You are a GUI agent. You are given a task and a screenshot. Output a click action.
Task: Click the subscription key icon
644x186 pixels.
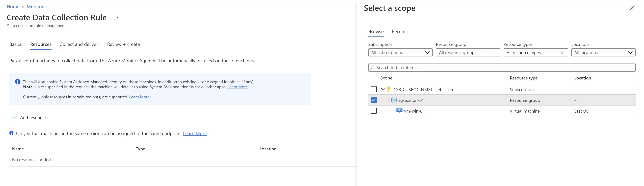point(389,89)
